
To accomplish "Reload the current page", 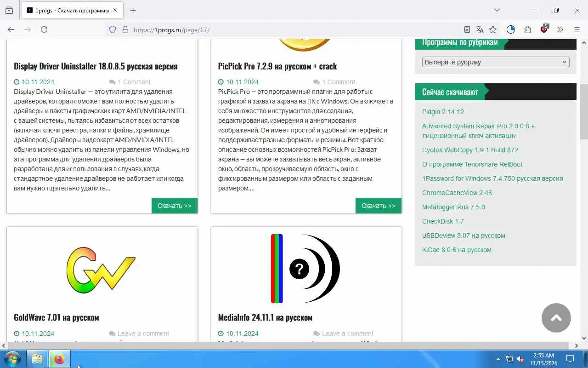I will point(44,29).
